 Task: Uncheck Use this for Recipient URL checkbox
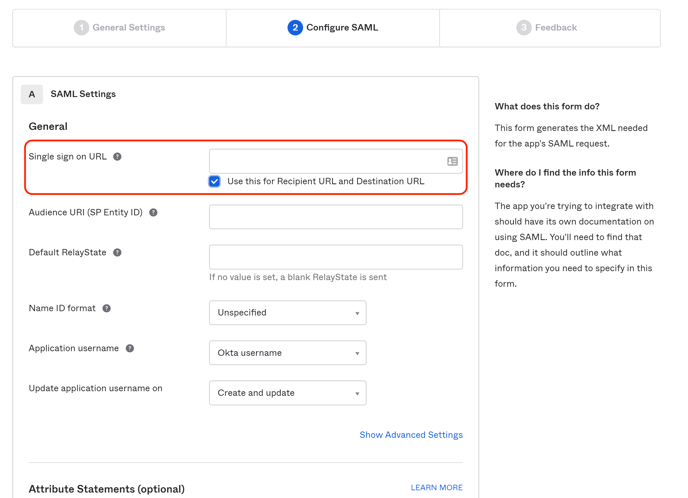point(215,182)
